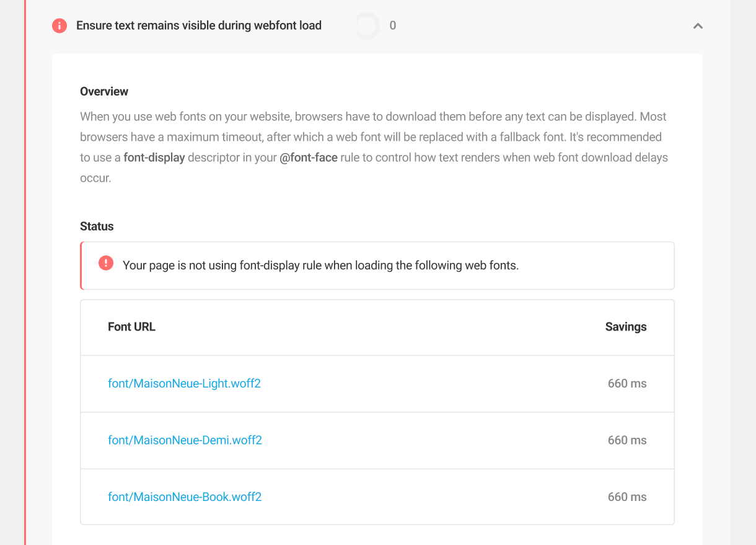Open the MaisonNeue-Demi.woff2 font link
The width and height of the screenshot is (756, 545).
[x=185, y=440]
